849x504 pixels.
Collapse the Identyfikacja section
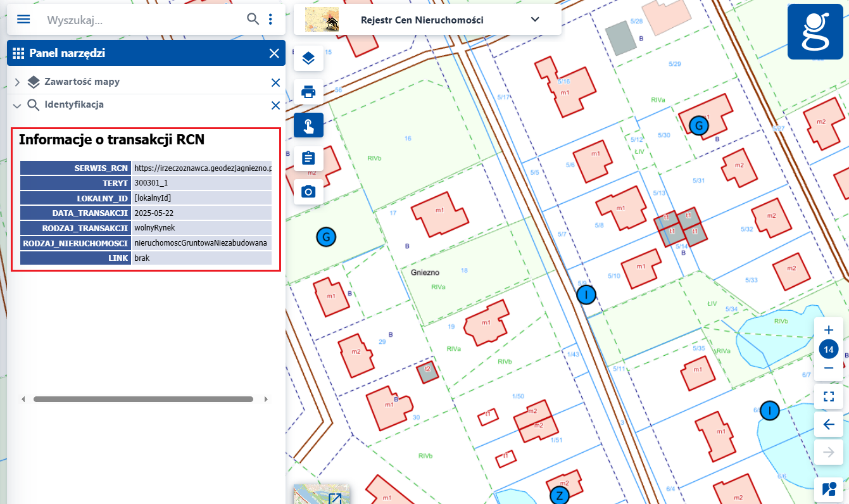[x=17, y=105]
